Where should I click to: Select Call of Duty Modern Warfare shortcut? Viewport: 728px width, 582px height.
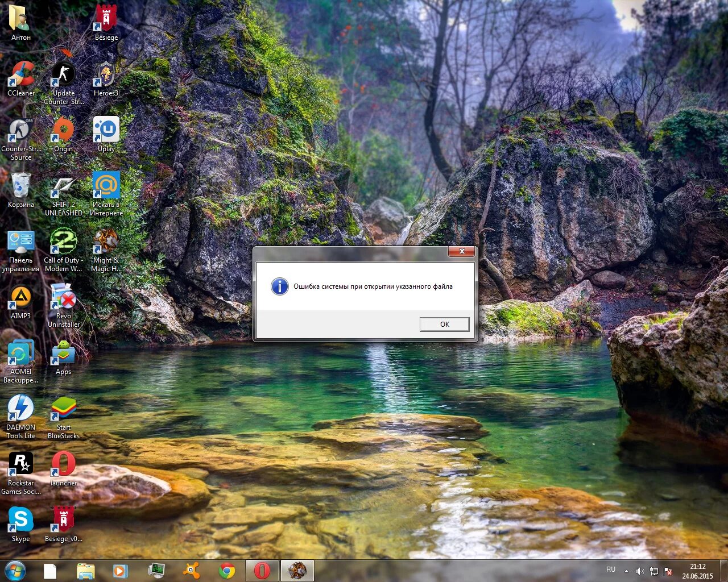[64, 250]
